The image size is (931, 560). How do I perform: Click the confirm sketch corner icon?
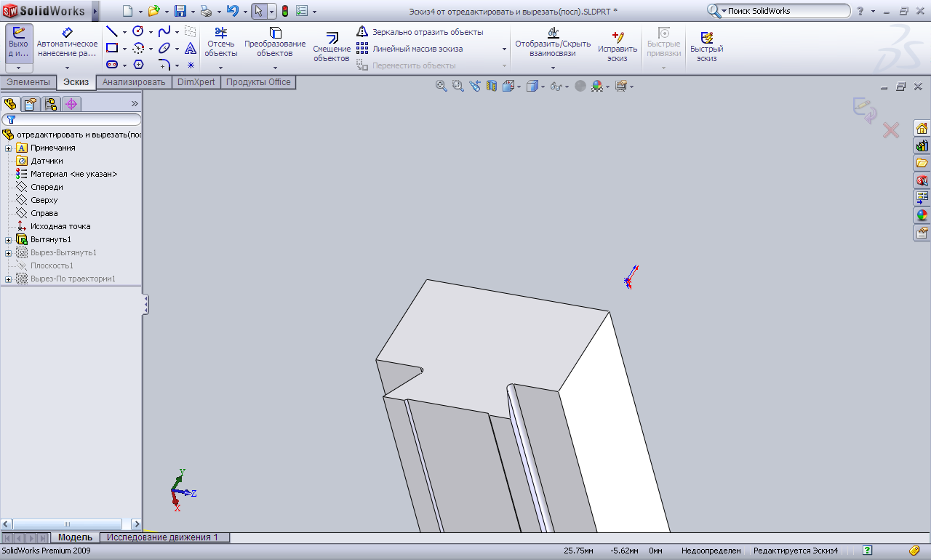click(864, 110)
